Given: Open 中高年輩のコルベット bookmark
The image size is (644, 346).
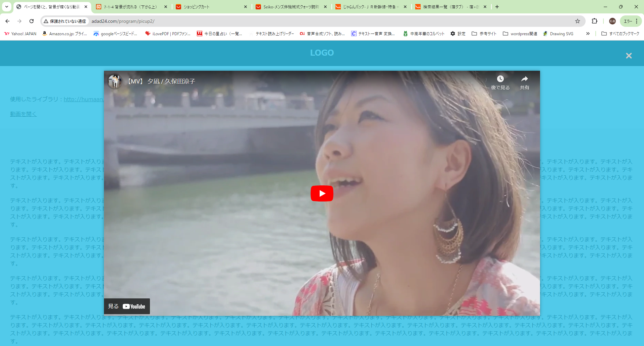Looking at the screenshot, I should (424, 34).
